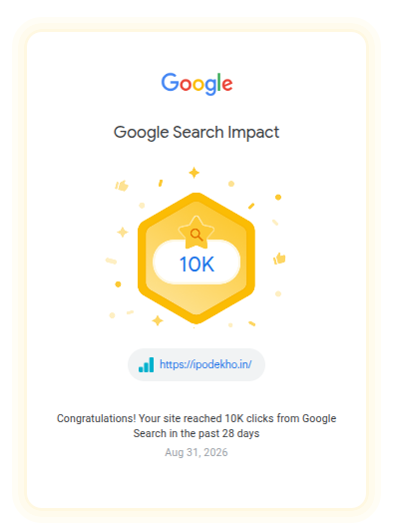Click the thumbs-up icon right of badge
The width and height of the screenshot is (396, 532).
tap(279, 259)
